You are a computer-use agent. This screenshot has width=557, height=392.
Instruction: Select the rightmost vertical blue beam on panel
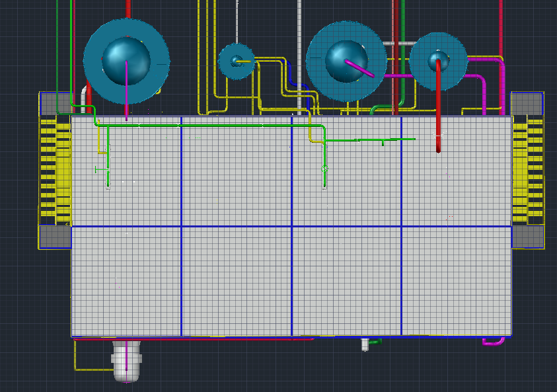(402, 226)
